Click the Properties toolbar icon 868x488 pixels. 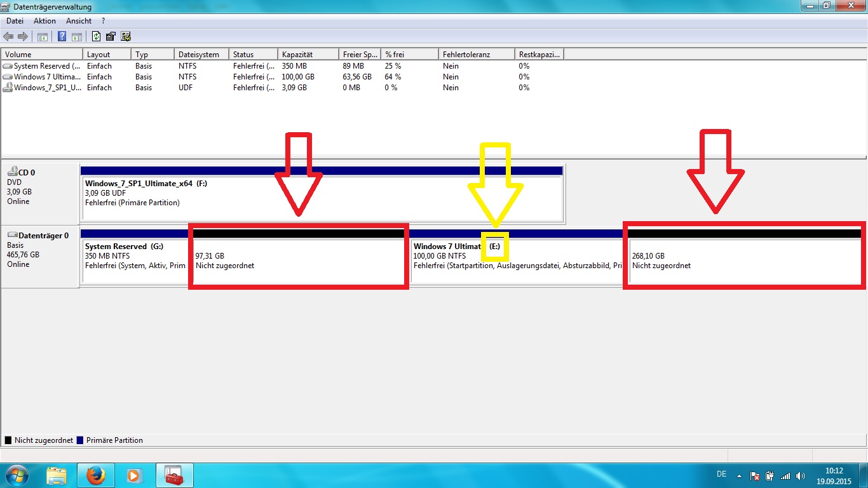[111, 36]
